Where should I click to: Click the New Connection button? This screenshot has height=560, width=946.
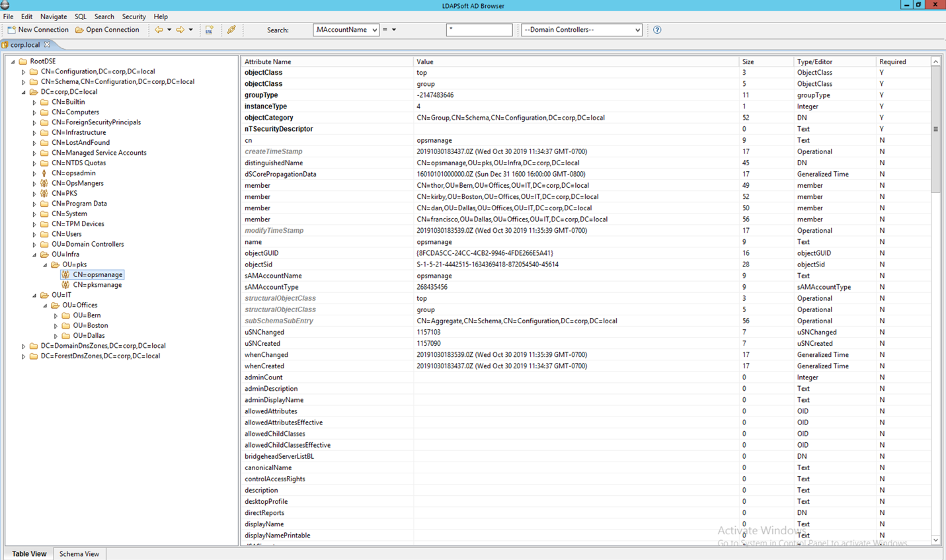coord(38,30)
